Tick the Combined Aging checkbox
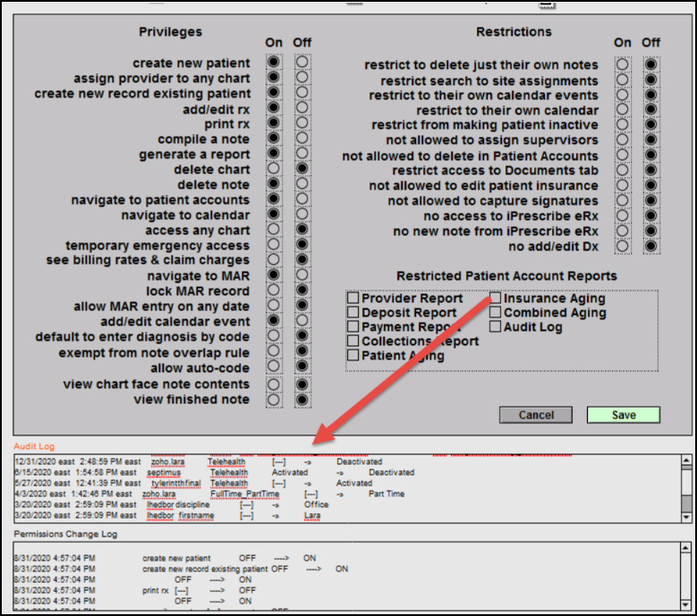 click(x=496, y=313)
